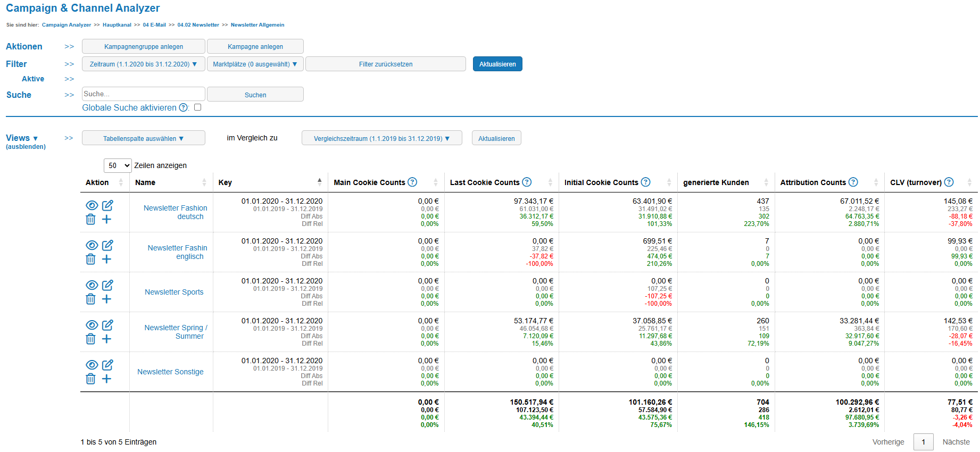Click plus icon in Newsletter Sports row
This screenshot has height=452, width=980.
(107, 299)
